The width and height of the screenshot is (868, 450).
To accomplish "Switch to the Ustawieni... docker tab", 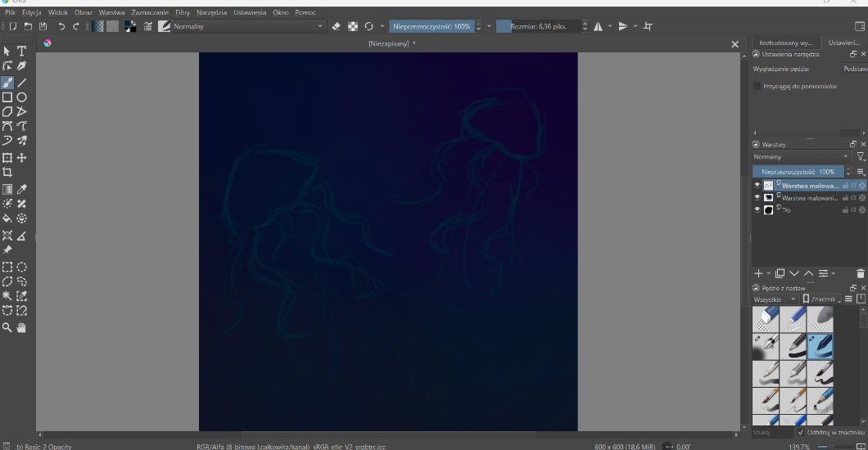I will click(x=843, y=43).
